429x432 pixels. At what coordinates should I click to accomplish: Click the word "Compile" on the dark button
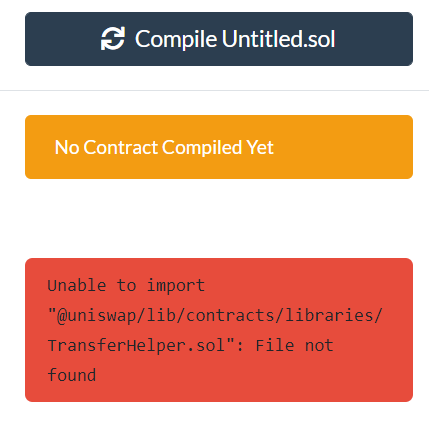coord(176,40)
